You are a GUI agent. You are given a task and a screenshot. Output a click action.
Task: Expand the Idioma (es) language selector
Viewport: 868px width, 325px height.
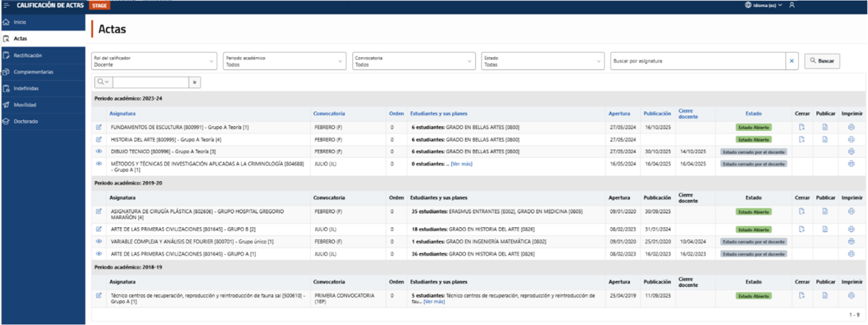(x=763, y=5)
